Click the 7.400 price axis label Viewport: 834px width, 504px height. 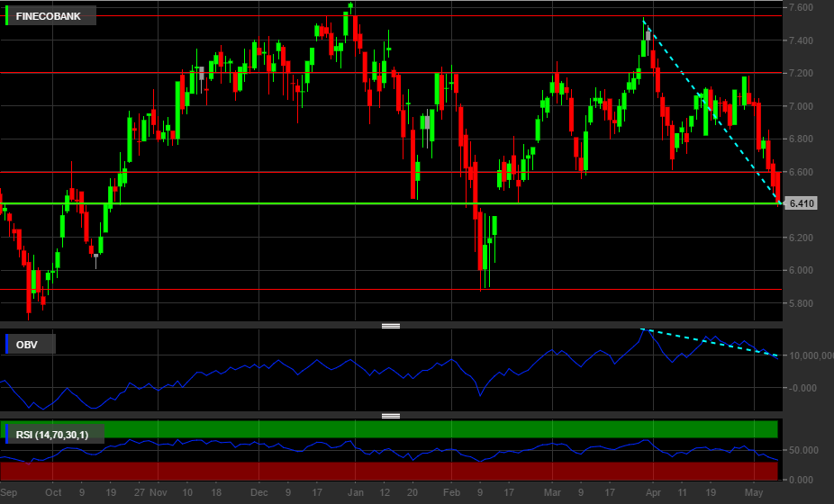(x=801, y=40)
